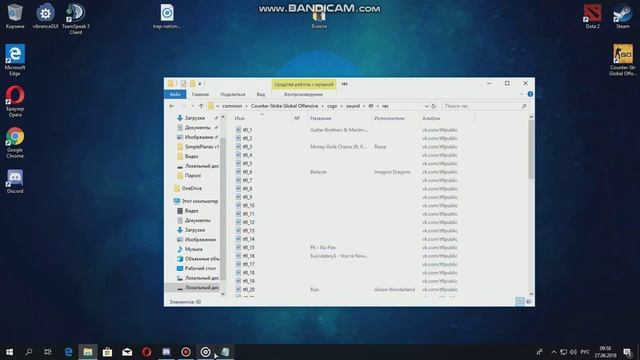Launch the Opera browser desktop shortcut
This screenshot has height=360, width=640.
pyautogui.click(x=15, y=101)
